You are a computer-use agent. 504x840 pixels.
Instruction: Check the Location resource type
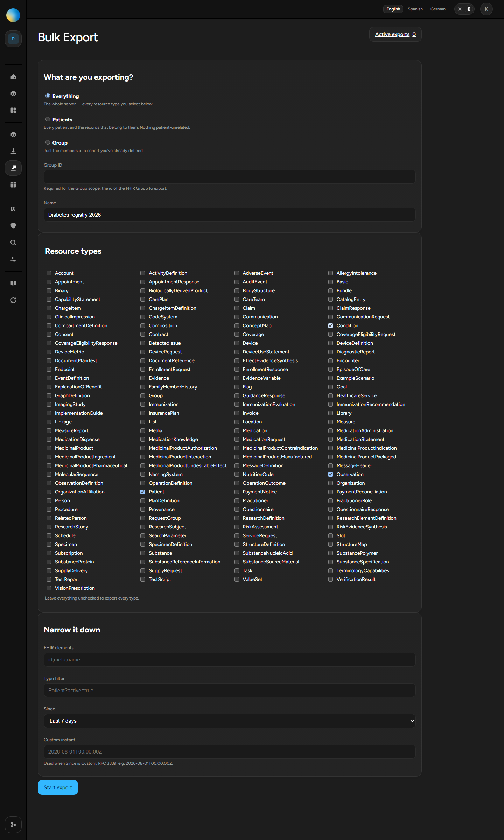point(237,422)
